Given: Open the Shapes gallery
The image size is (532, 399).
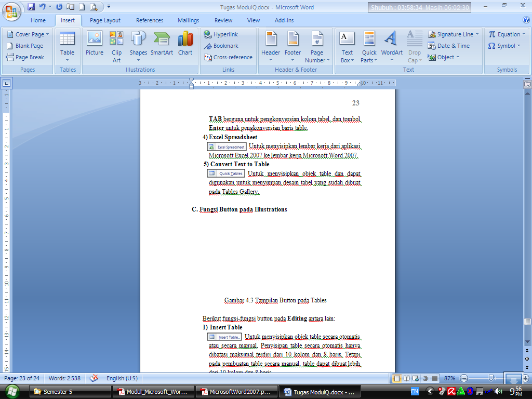Looking at the screenshot, I should point(138,46).
